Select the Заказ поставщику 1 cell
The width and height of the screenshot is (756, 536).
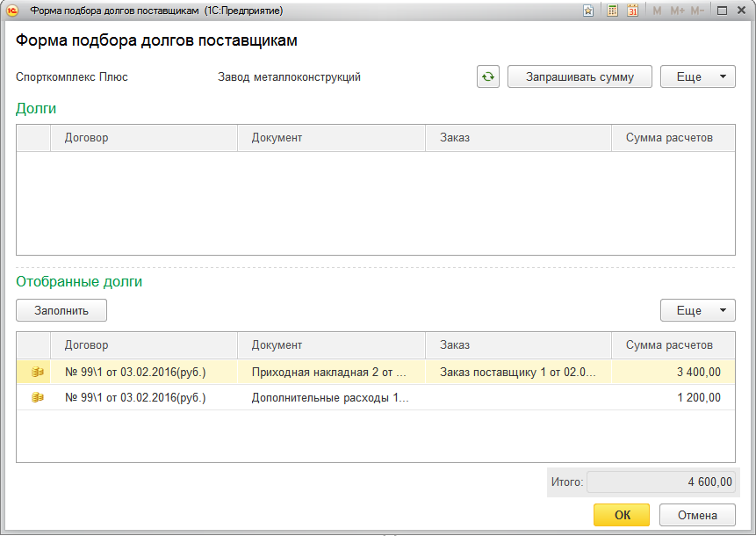(518, 372)
